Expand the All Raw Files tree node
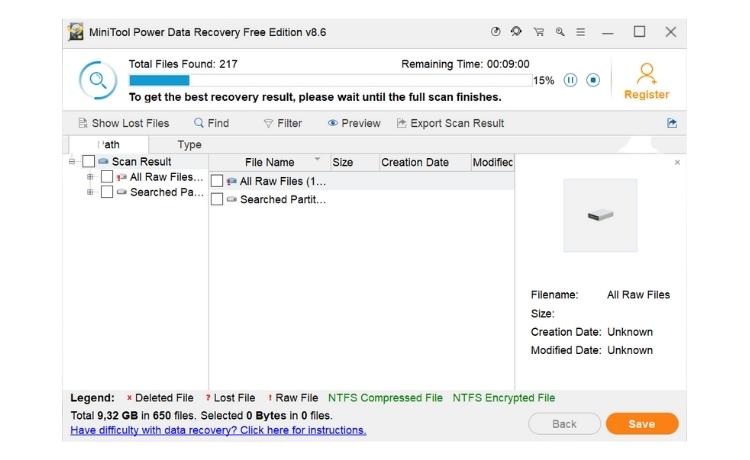750x460 pixels. [90, 177]
